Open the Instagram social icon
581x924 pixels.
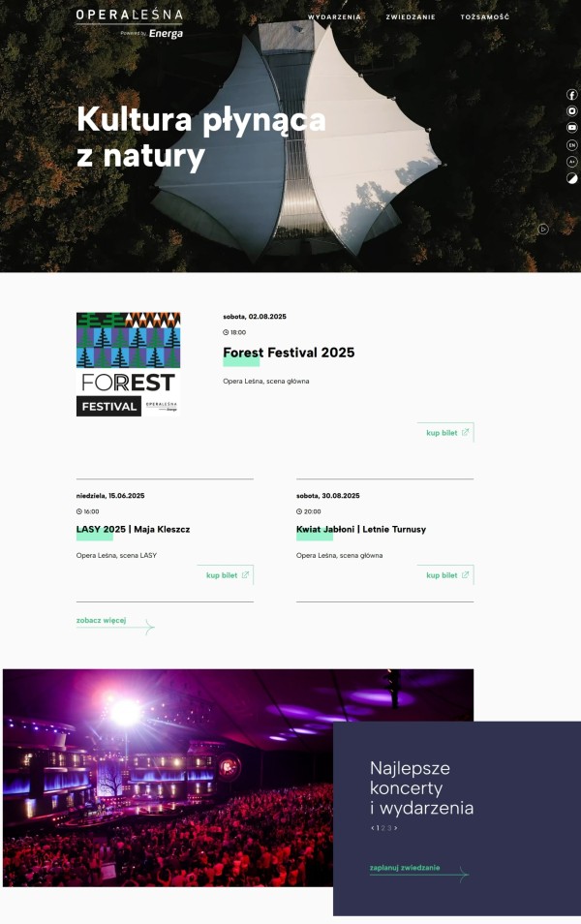pos(571,110)
